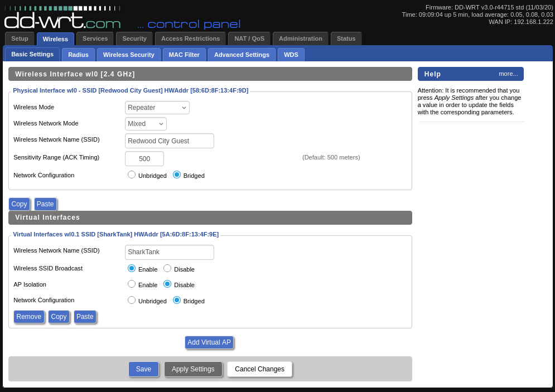Image resolution: width=555 pixels, height=392 pixels.
Task: Select Unbridged for physical interface wl0
Action: coord(132,175)
